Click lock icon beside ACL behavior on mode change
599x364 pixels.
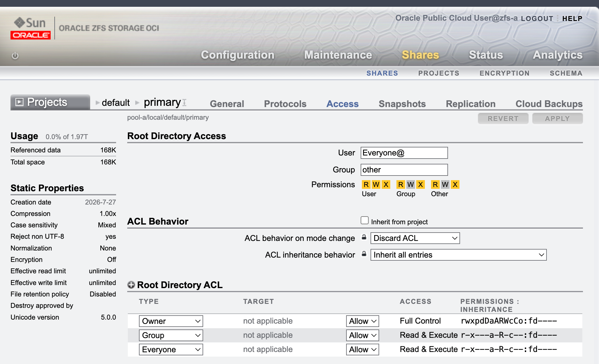pos(364,237)
